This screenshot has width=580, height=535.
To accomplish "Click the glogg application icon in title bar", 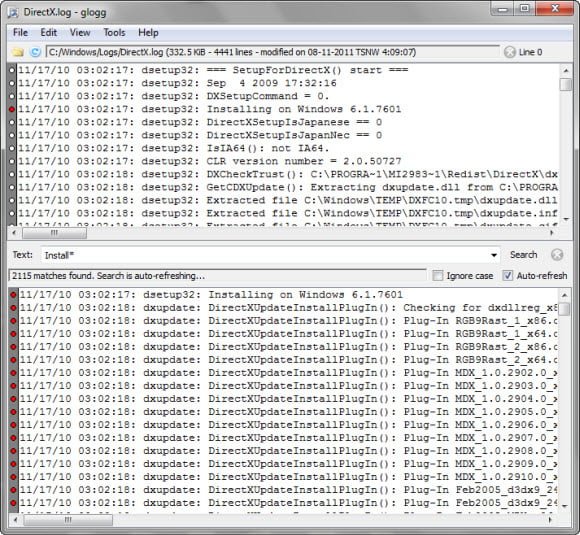I will click(x=13, y=13).
